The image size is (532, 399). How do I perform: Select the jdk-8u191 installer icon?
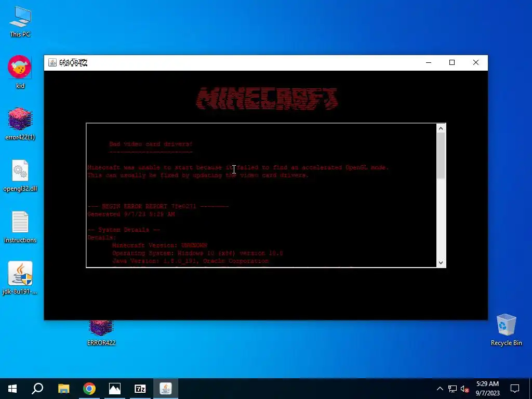tap(20, 278)
